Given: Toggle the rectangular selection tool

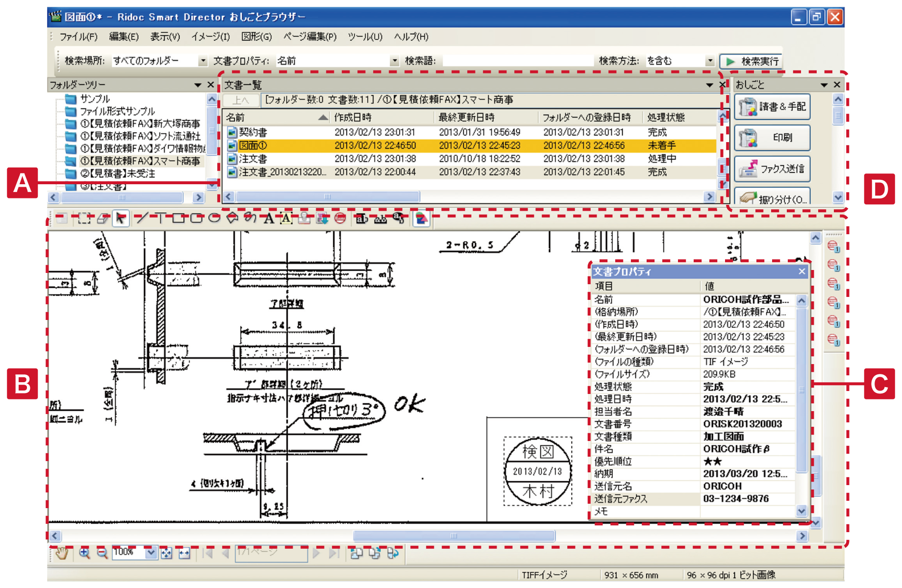Looking at the screenshot, I should coord(84,219).
